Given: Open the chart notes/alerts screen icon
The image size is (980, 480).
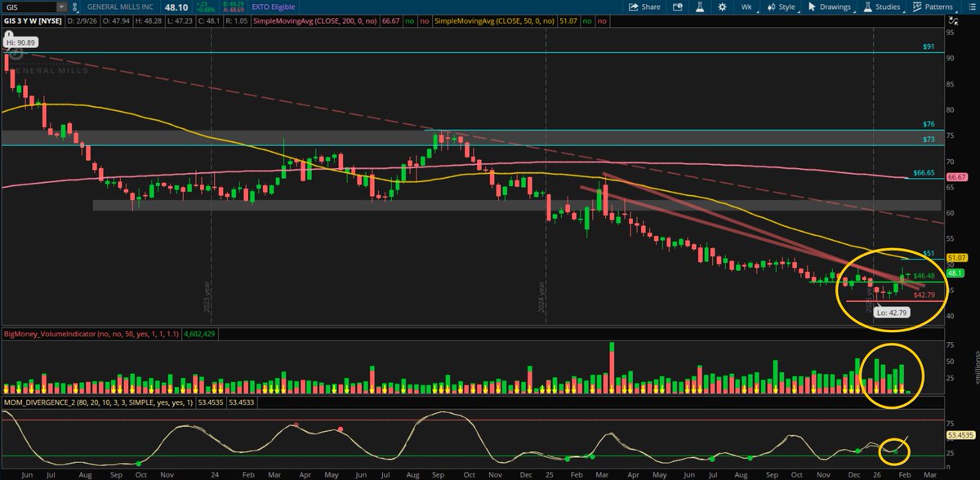Looking at the screenshot, I should [677, 7].
